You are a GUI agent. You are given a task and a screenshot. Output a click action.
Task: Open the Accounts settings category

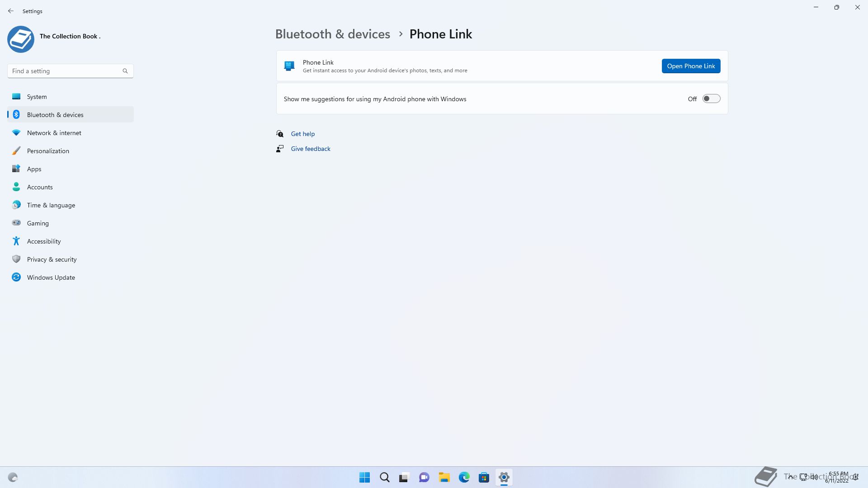40,187
